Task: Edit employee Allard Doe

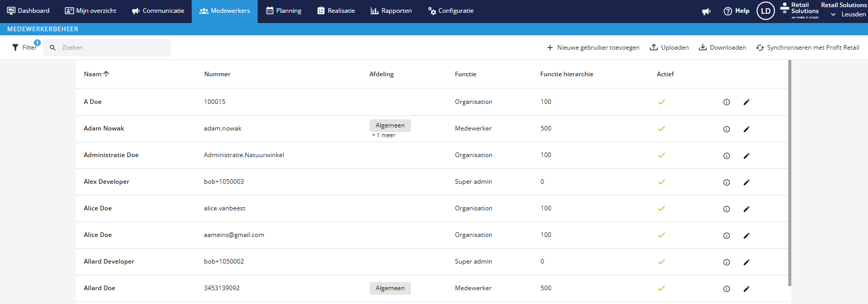Action: [x=746, y=289]
